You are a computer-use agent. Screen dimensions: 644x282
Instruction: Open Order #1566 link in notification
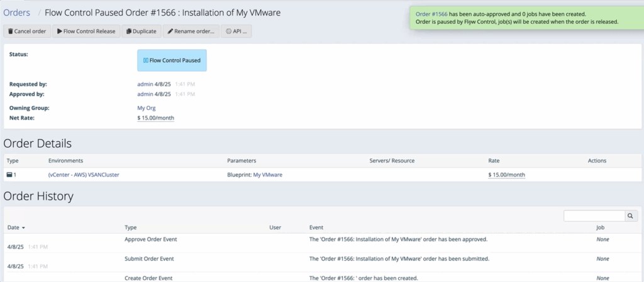click(x=431, y=14)
